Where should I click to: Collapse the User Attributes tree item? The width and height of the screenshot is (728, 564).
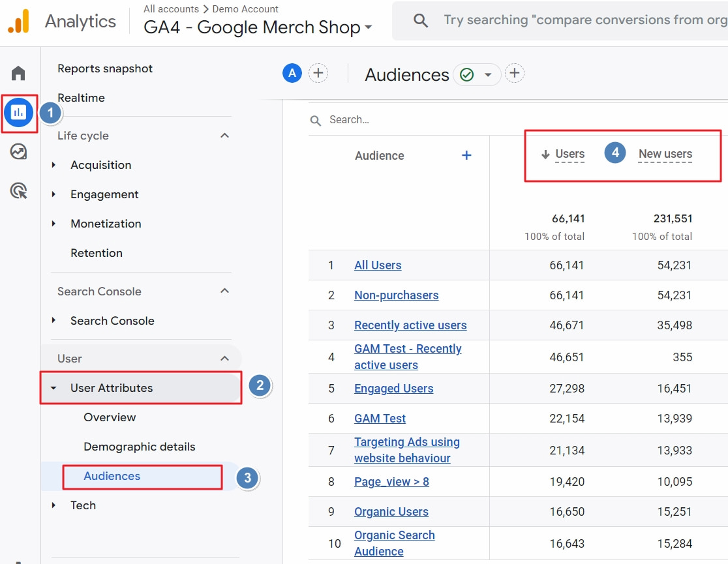[54, 388]
